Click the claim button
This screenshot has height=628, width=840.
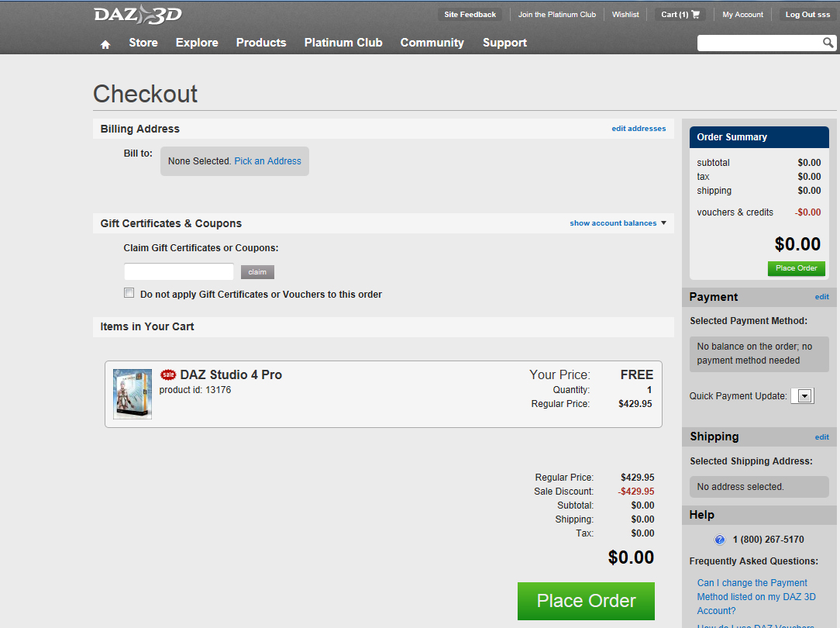(257, 272)
